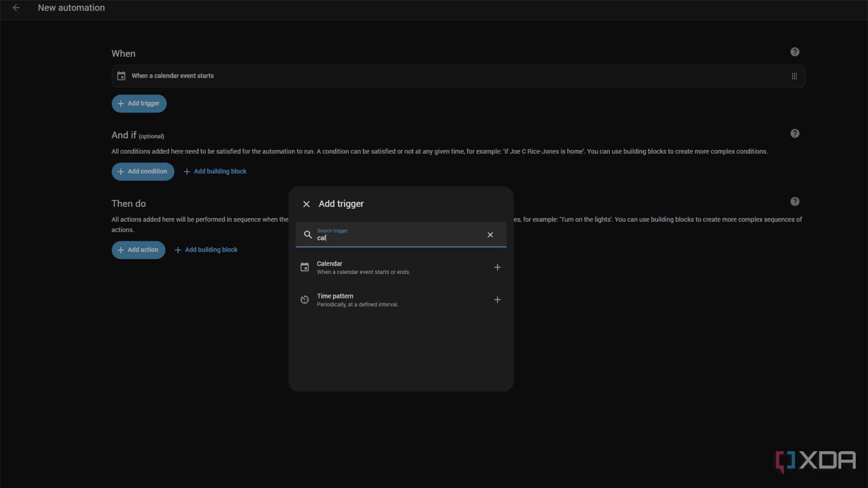Open help for the Then do section
The width and height of the screenshot is (868, 488).
pos(794,202)
